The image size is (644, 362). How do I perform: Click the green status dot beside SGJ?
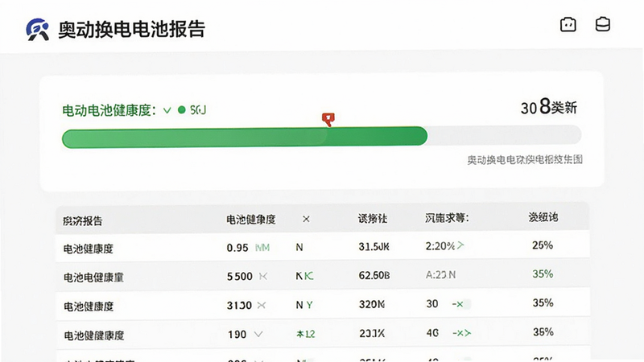tap(182, 110)
